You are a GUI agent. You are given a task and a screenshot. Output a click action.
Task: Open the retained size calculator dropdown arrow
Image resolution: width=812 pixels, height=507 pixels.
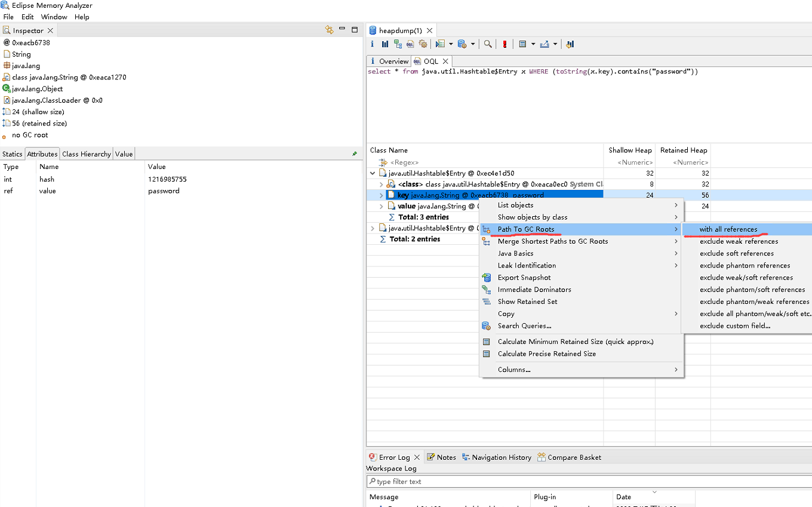(533, 44)
